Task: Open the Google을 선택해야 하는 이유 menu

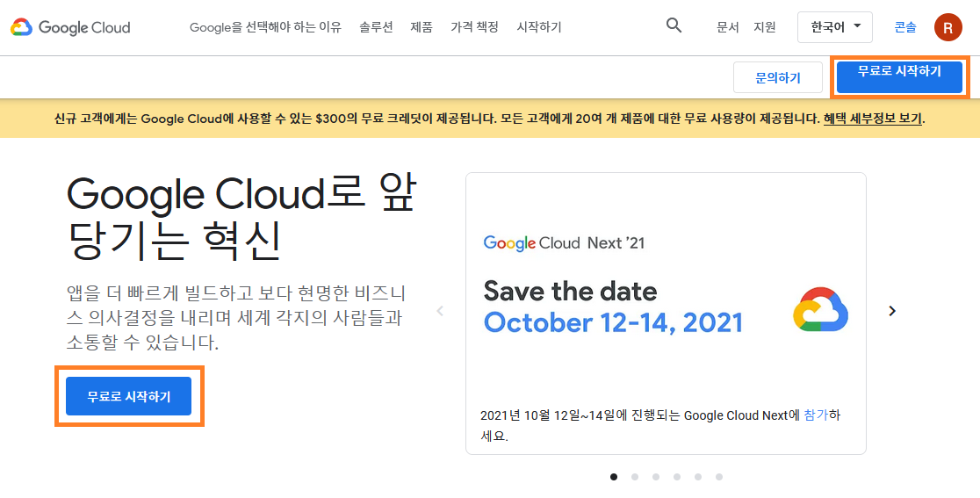Action: 265,27
